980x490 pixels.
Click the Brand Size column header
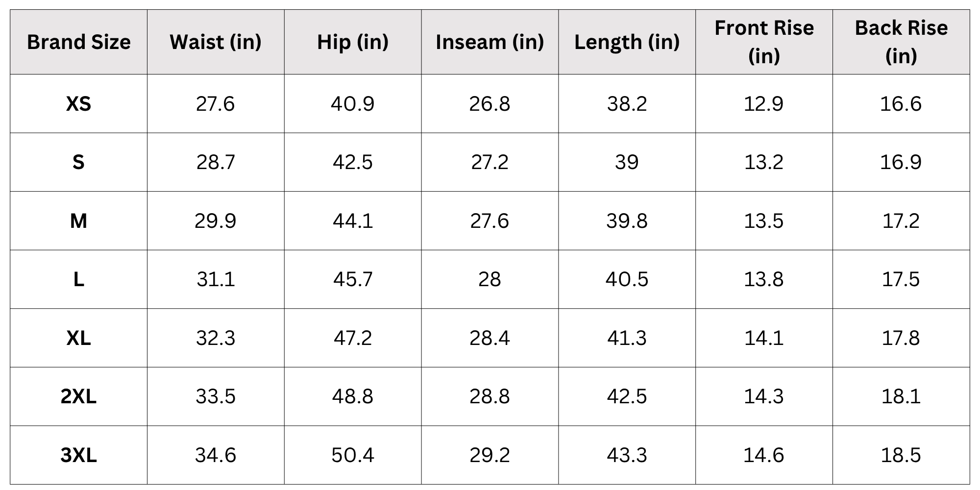(x=78, y=42)
